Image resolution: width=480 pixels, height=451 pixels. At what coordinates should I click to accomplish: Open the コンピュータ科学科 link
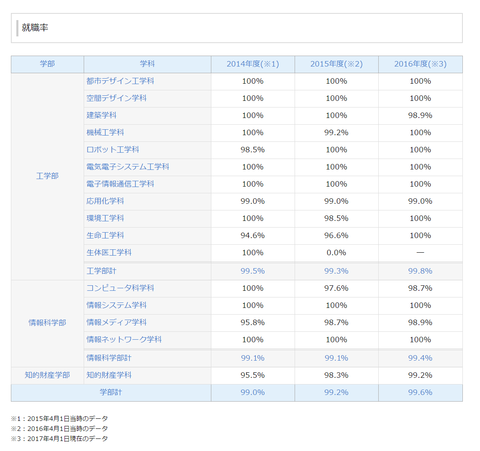[120, 288]
